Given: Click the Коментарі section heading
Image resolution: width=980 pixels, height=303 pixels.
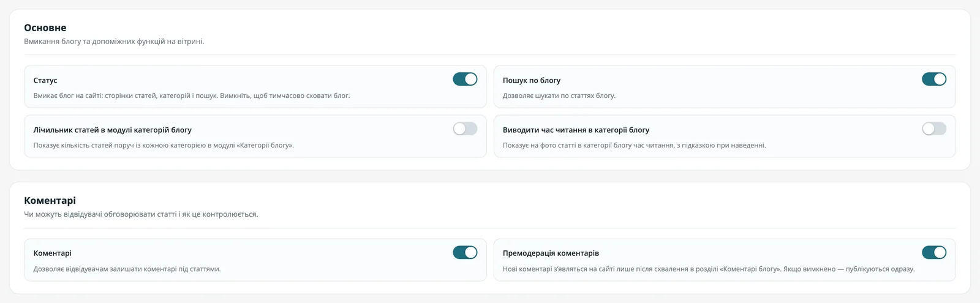Looking at the screenshot, I should [x=50, y=200].
